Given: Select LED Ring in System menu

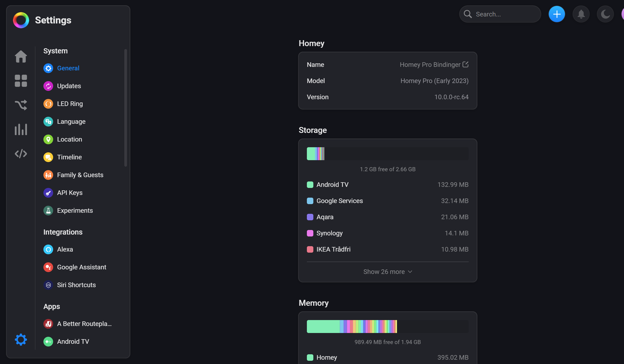Looking at the screenshot, I should 70,104.
